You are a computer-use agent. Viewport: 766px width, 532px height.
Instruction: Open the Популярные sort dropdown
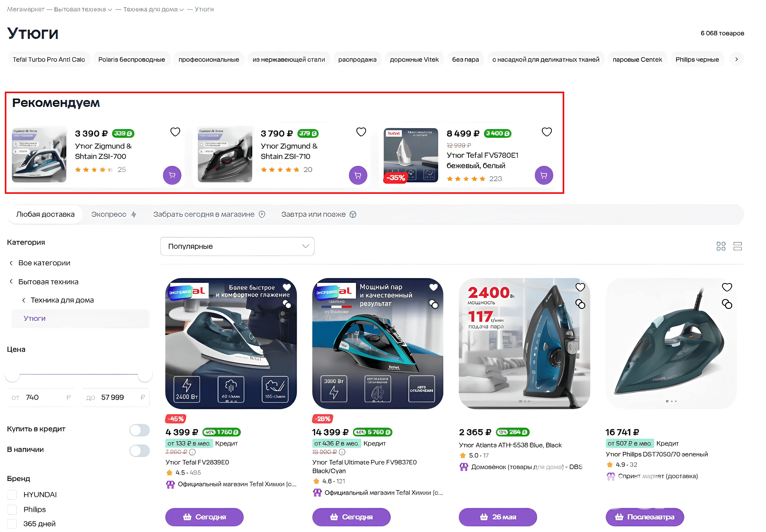(x=237, y=246)
